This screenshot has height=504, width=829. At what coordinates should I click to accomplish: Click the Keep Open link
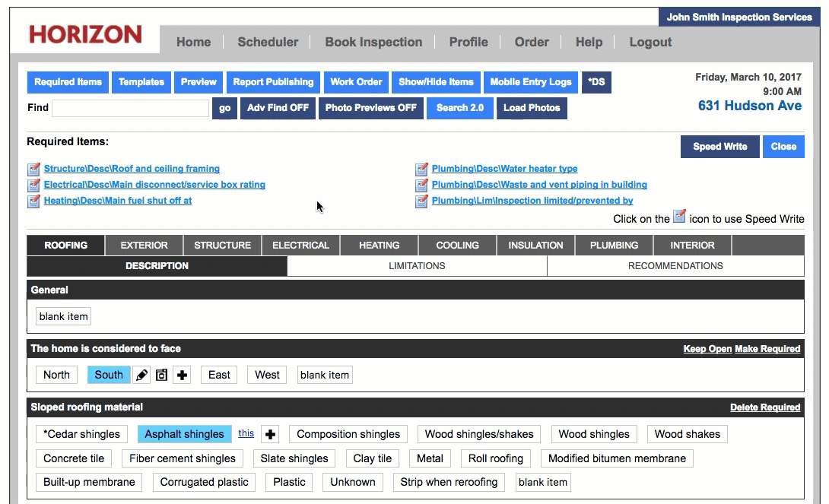[707, 349]
